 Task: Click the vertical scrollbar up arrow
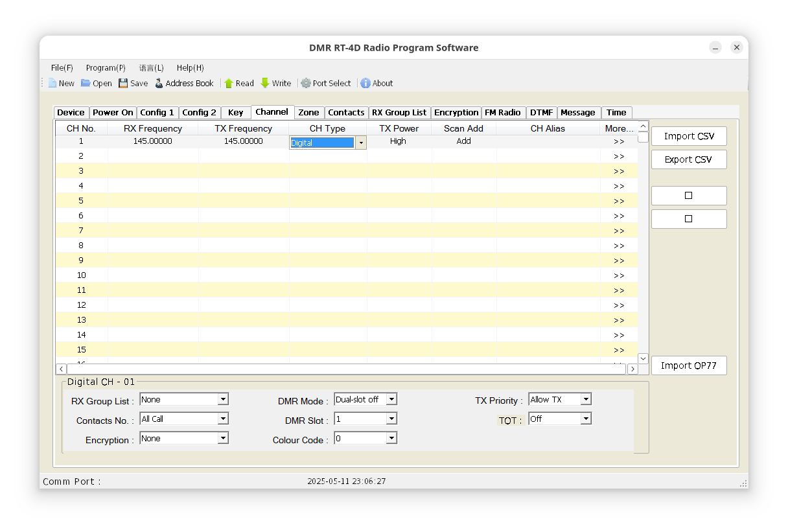[643, 127]
